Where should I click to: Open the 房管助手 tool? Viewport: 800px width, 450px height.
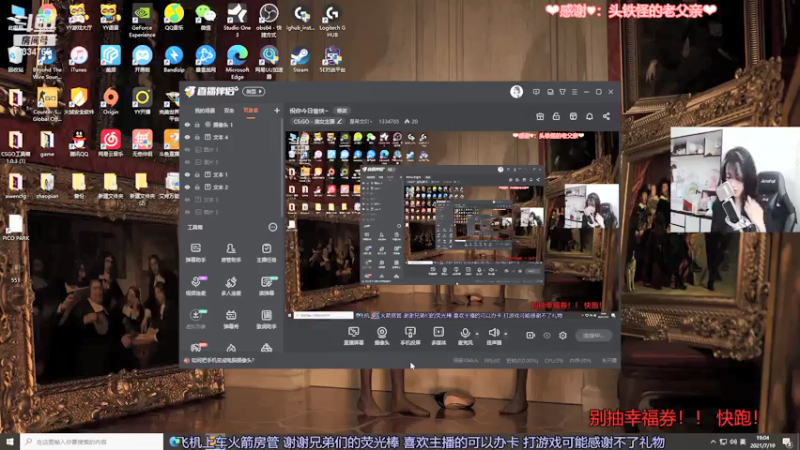coord(231,253)
